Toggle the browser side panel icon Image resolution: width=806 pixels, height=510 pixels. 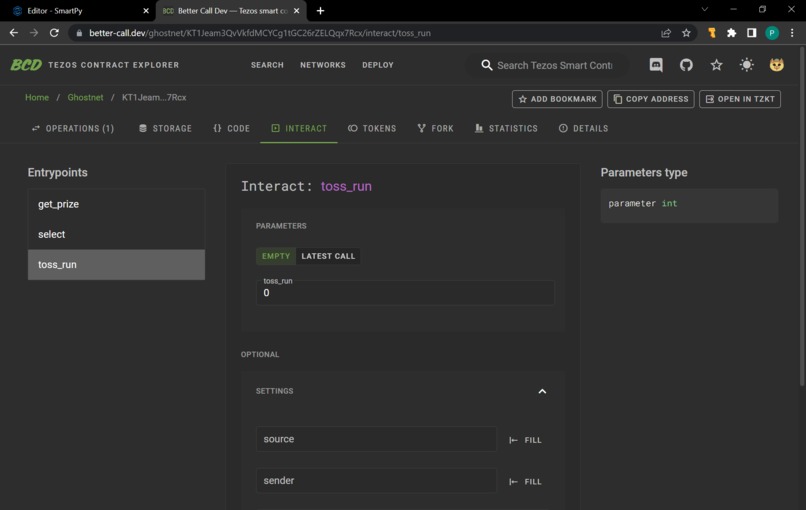(x=752, y=33)
